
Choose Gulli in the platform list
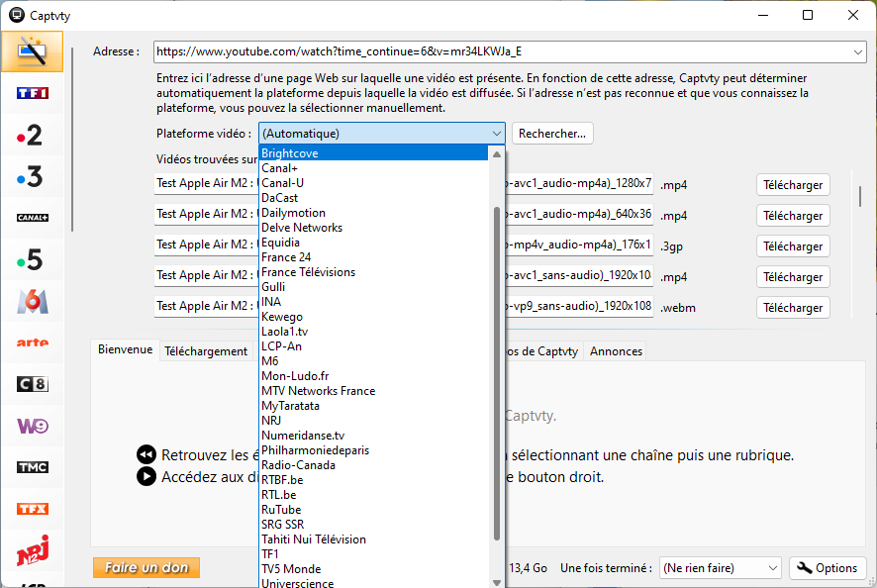tap(373, 287)
